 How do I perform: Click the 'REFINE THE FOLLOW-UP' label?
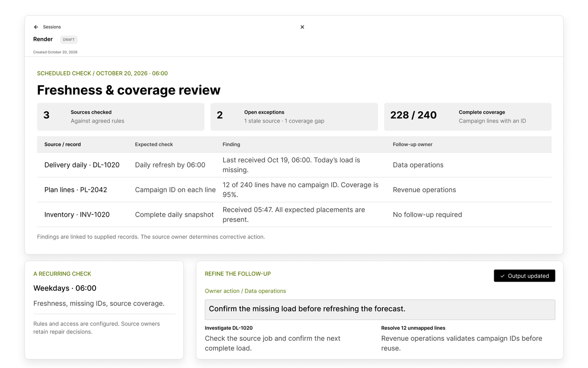pyautogui.click(x=238, y=274)
